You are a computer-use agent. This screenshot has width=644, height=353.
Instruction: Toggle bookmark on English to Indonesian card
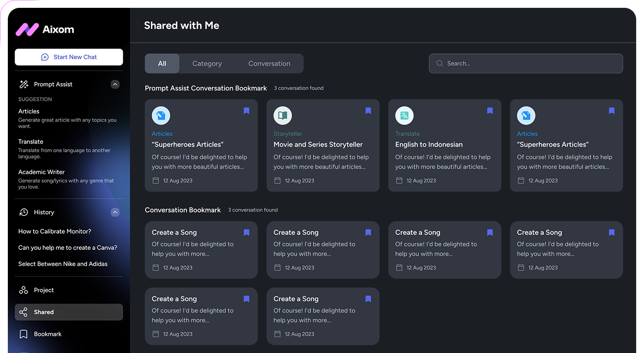(x=490, y=111)
